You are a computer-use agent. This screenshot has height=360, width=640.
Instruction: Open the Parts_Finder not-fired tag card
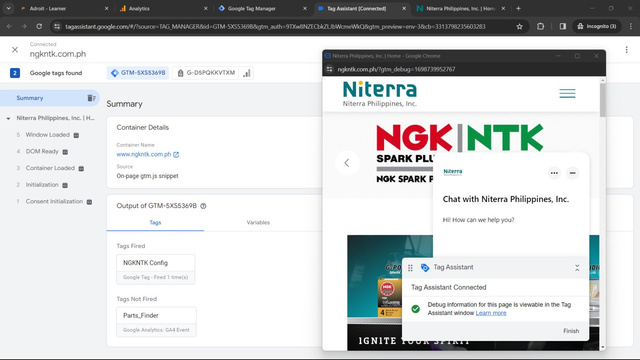[156, 322]
